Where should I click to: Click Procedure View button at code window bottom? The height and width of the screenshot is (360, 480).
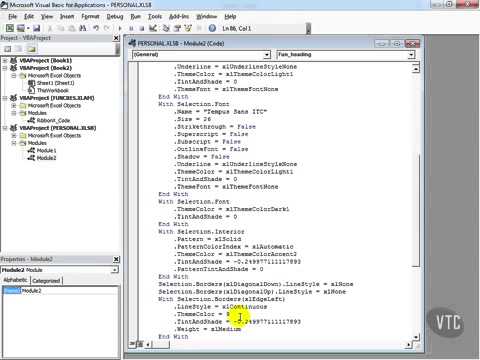pos(132,344)
